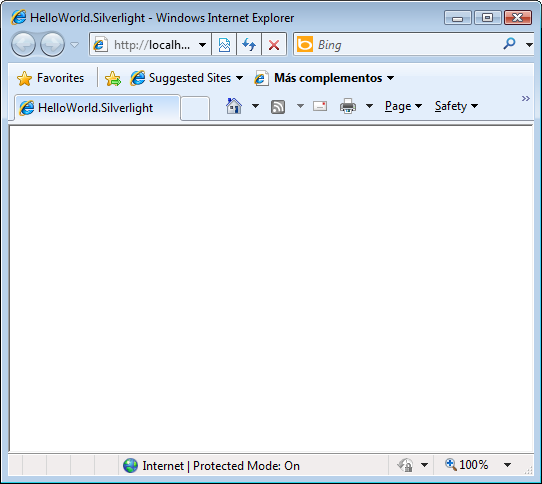Open the Safety menu

pyautogui.click(x=456, y=106)
